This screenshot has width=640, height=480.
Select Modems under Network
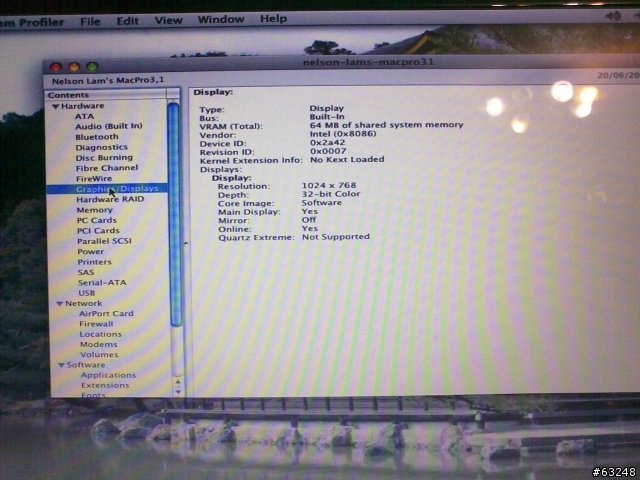coord(99,344)
